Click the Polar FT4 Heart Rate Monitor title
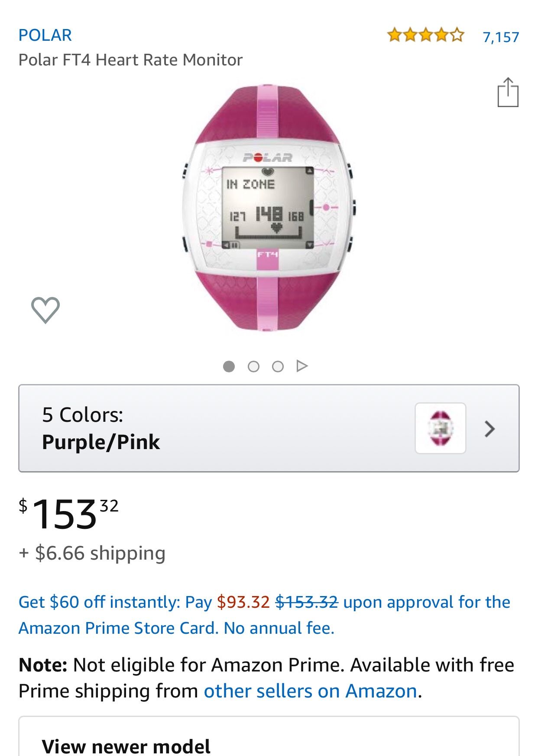Image resolution: width=538 pixels, height=756 pixels. pyautogui.click(x=130, y=60)
